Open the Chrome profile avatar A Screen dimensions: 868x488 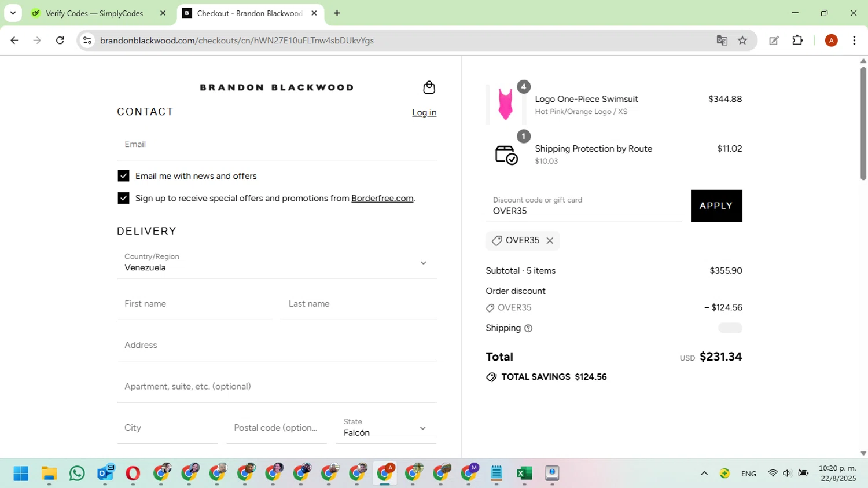(831, 41)
